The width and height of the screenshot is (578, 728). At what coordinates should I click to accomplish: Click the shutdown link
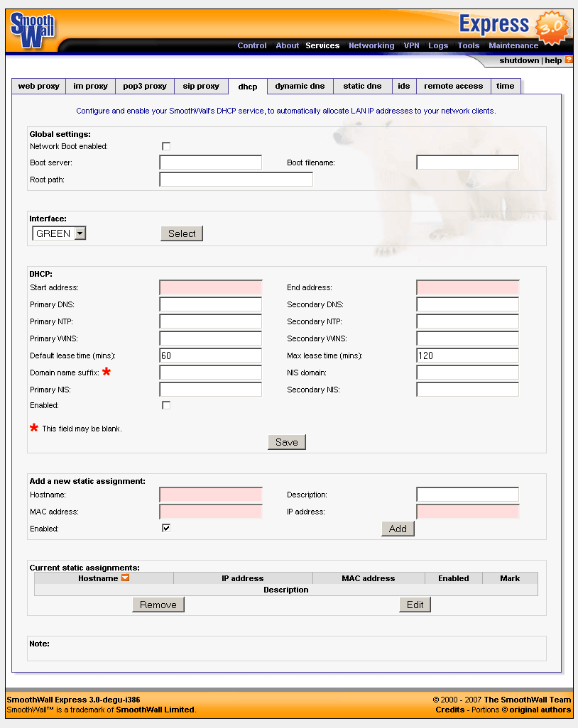coord(519,60)
